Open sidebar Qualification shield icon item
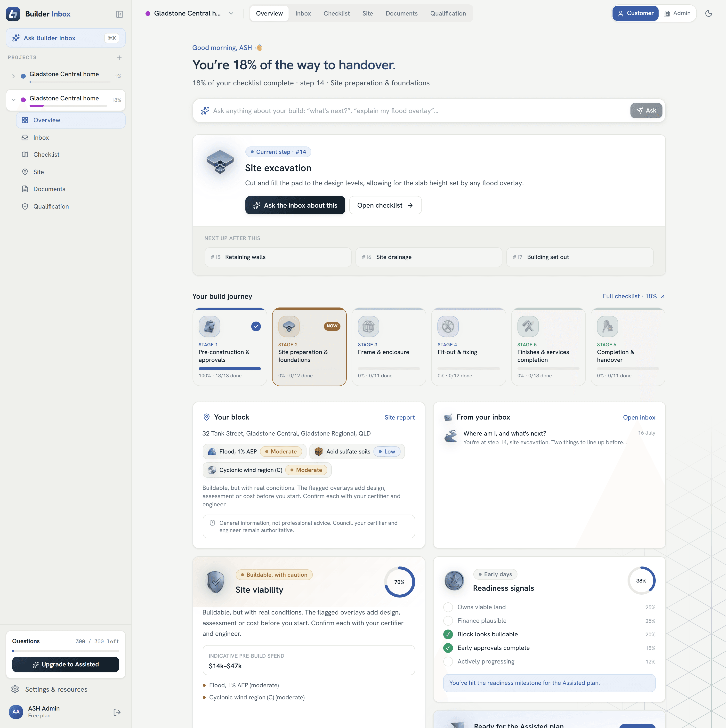Viewport: 726px width, 728px height. click(25, 206)
